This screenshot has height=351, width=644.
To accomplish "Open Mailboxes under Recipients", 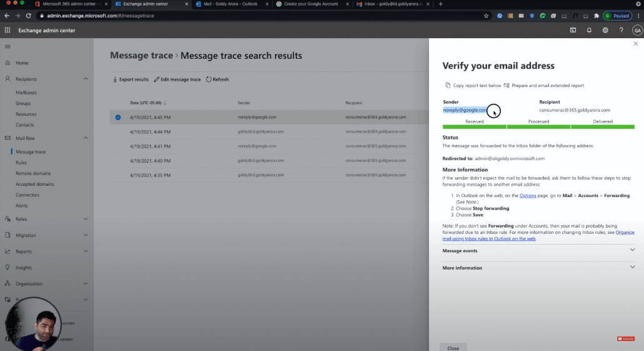I will click(26, 93).
